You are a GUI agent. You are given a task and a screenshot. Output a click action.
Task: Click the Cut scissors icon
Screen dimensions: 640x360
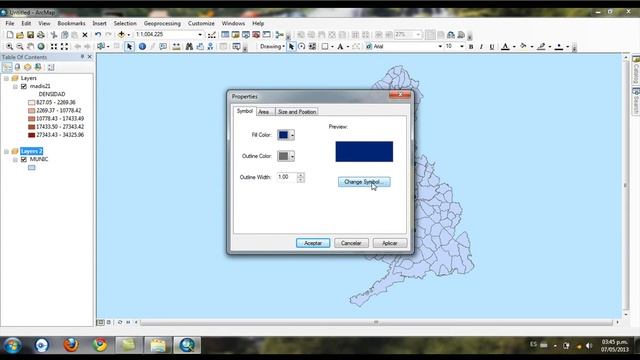click(x=54, y=35)
